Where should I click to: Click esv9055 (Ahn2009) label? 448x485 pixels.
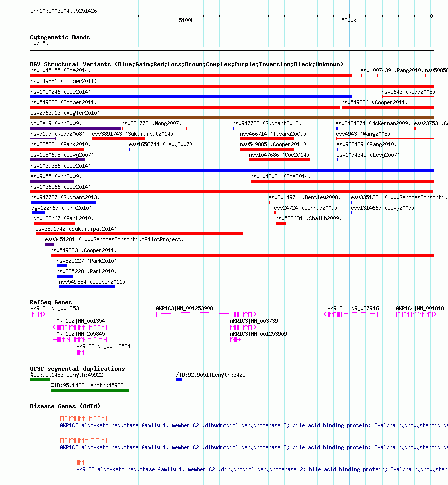pos(56,176)
